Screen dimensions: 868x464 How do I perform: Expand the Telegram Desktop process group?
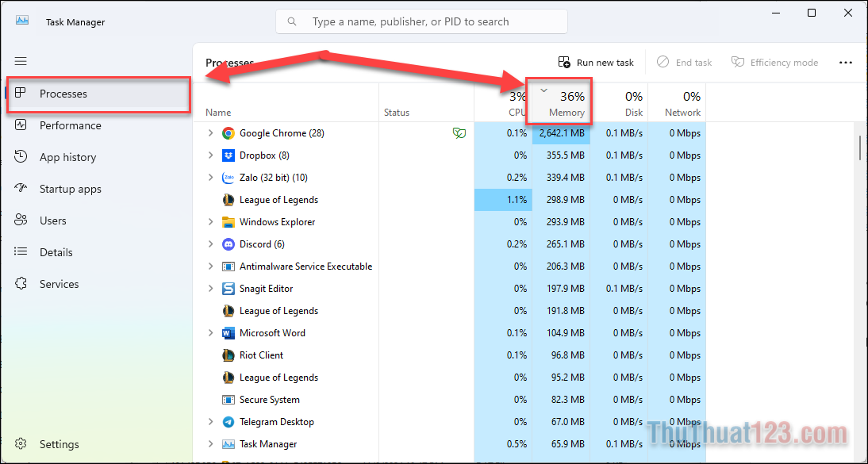click(x=210, y=421)
